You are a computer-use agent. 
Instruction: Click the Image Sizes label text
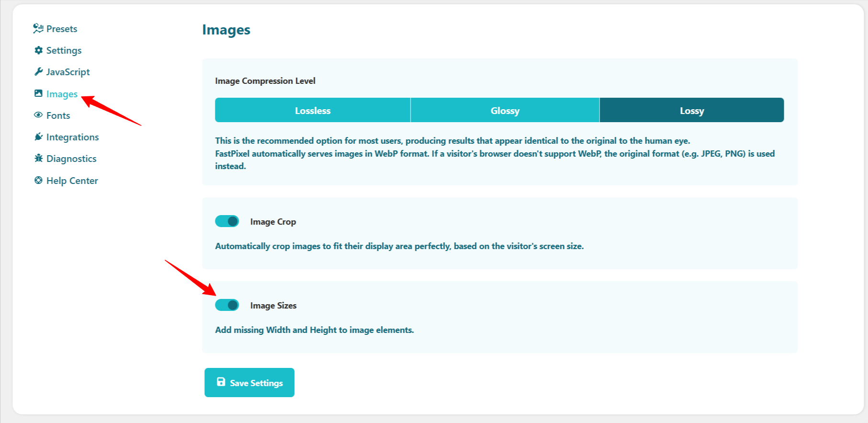273,306
